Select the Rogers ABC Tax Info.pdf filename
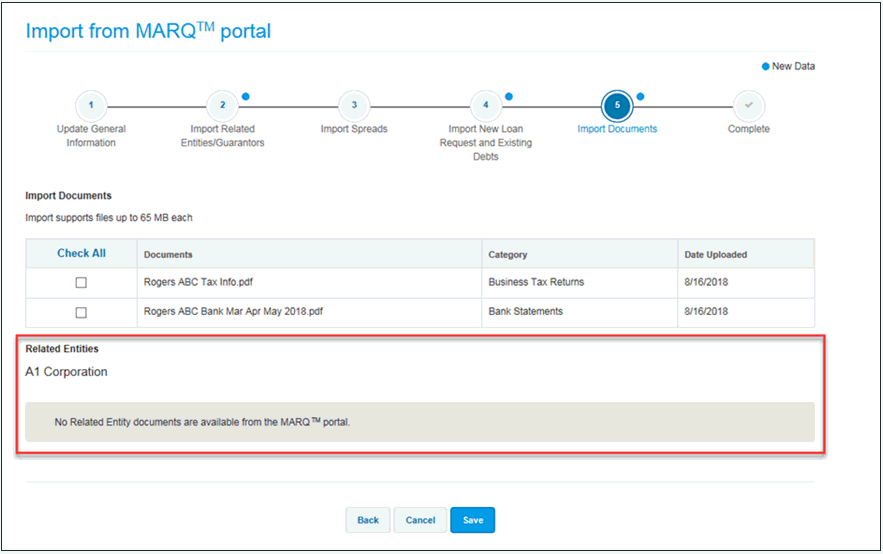883x554 pixels. (198, 282)
